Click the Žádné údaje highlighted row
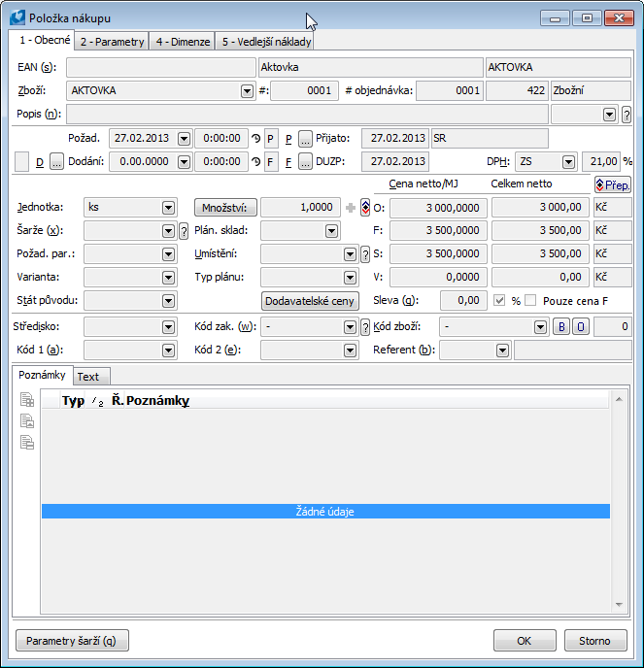The image size is (644, 668). coord(325,512)
